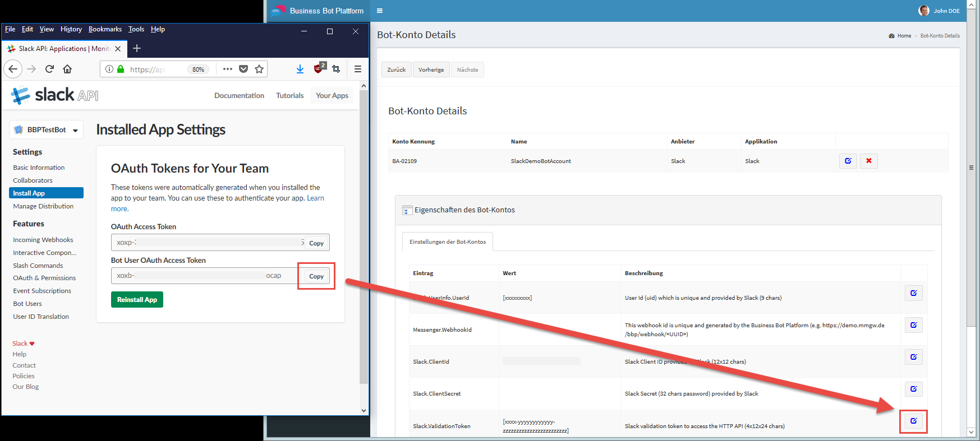Open Incoming Webhooks feature
This screenshot has height=441, width=980.
tap(43, 240)
